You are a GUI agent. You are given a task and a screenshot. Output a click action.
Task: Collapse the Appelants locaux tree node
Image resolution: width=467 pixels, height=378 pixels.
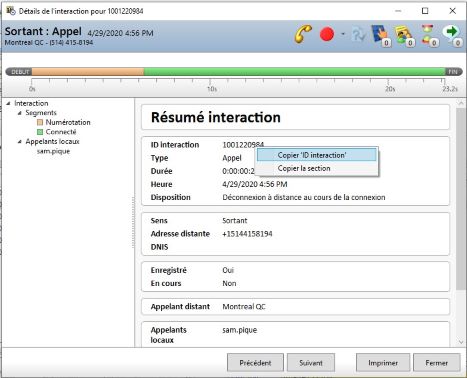(20, 142)
